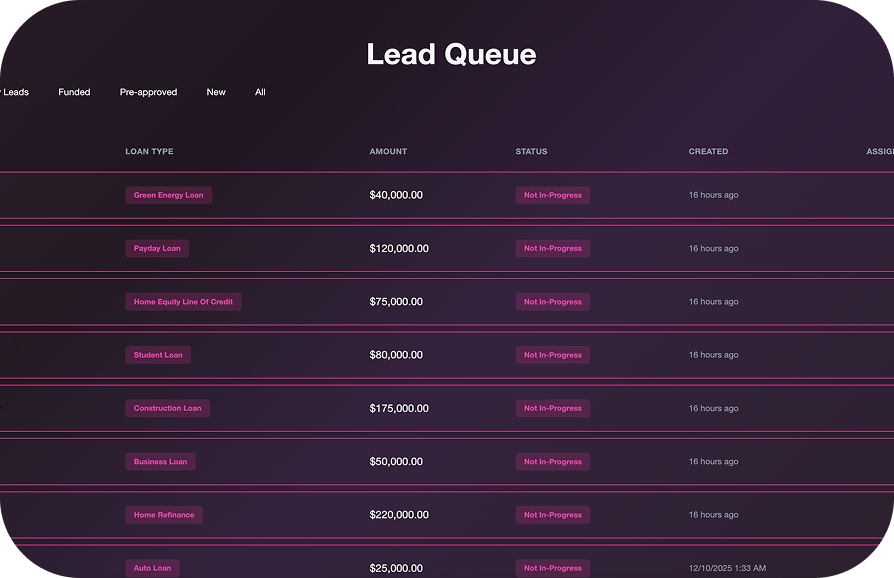
Task: Open the Business Loan lead
Action: coord(160,462)
